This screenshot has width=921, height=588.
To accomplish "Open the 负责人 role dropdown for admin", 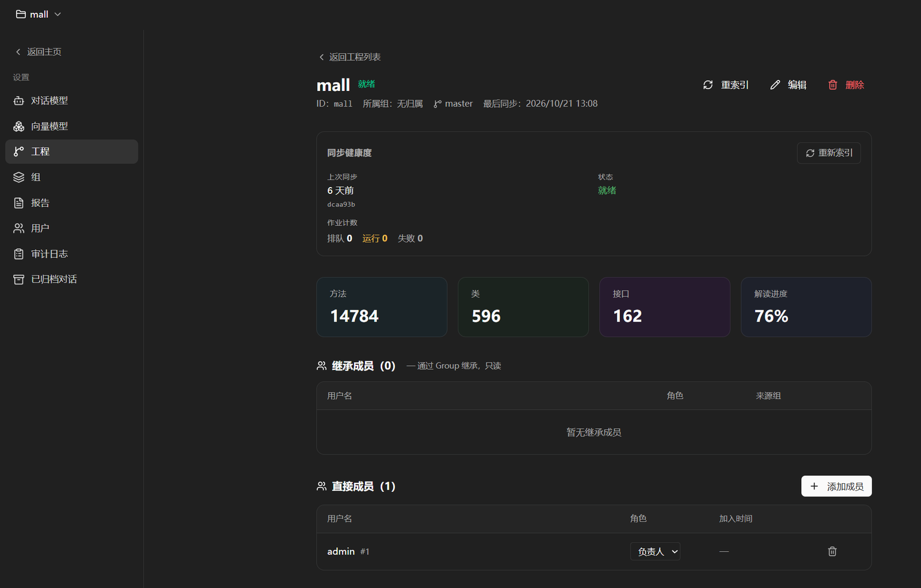I will pos(655,551).
